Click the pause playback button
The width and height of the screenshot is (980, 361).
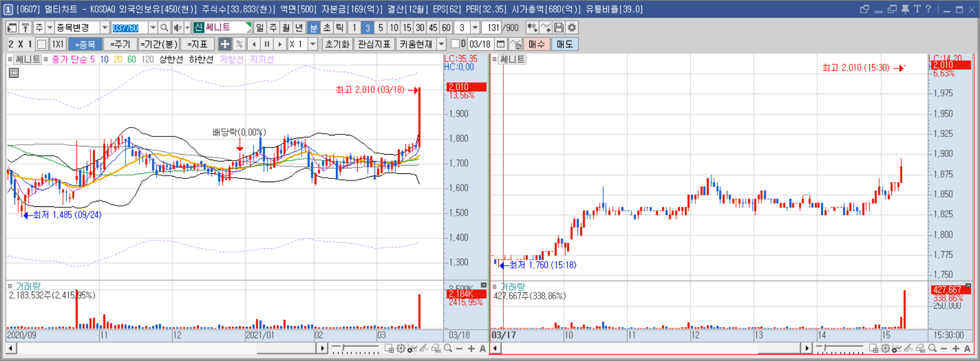point(267,44)
